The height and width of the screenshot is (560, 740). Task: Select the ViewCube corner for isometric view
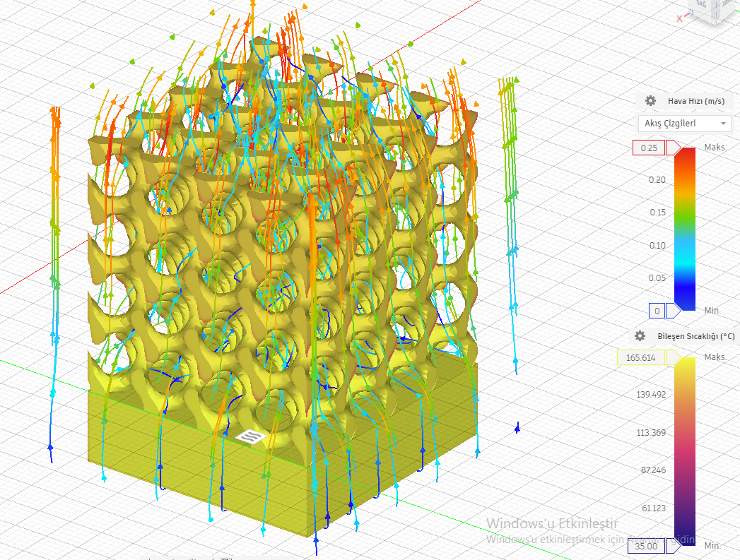click(x=715, y=14)
